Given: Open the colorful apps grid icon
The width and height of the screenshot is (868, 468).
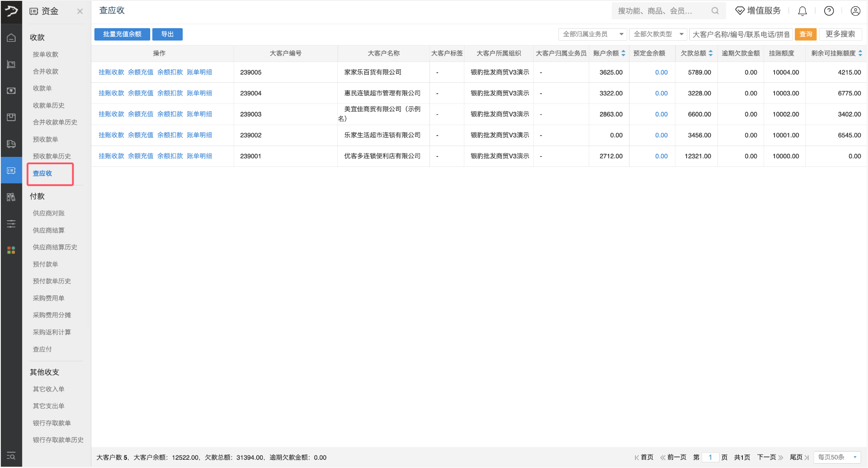Looking at the screenshot, I should [11, 250].
